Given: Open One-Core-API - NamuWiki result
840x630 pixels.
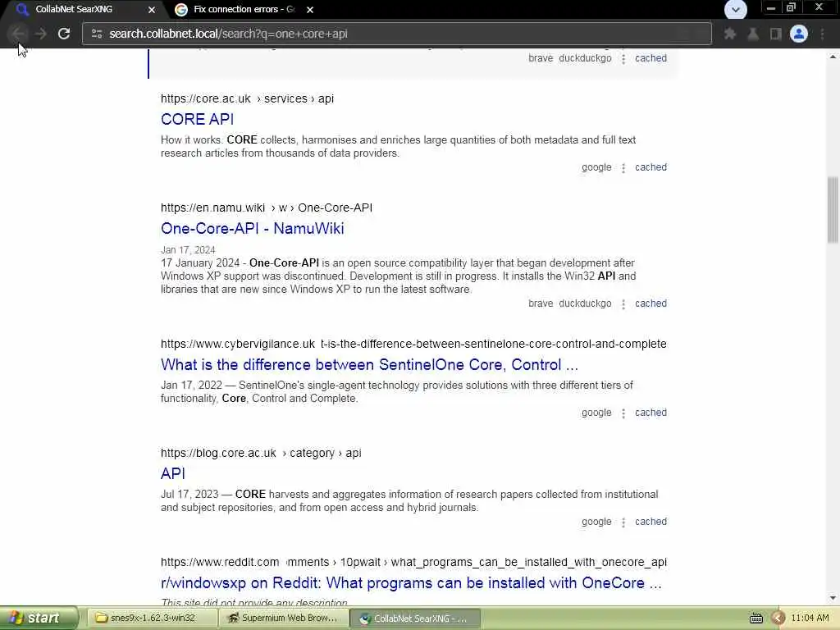Looking at the screenshot, I should 253,228.
